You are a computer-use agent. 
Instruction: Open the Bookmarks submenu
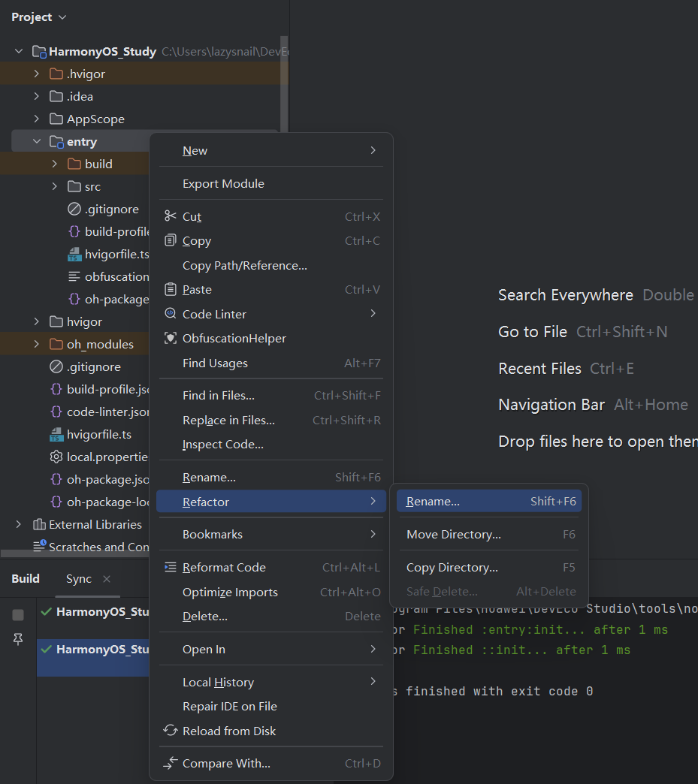tap(270, 534)
